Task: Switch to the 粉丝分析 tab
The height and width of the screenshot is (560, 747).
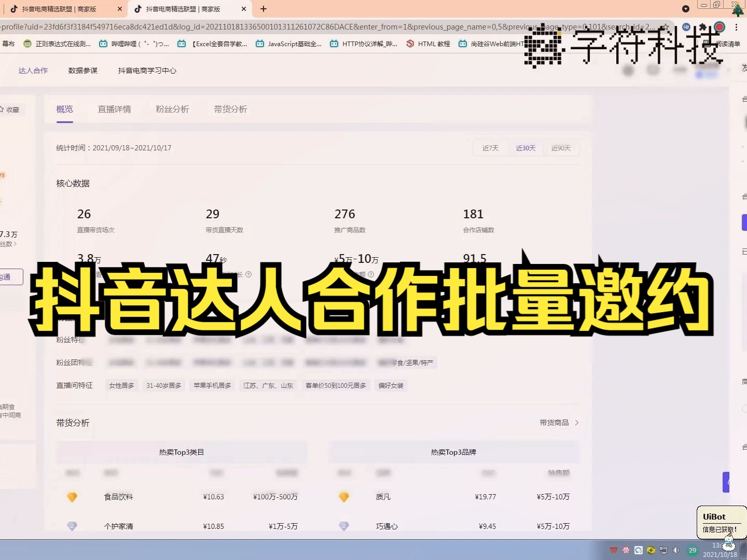Action: coord(172,109)
